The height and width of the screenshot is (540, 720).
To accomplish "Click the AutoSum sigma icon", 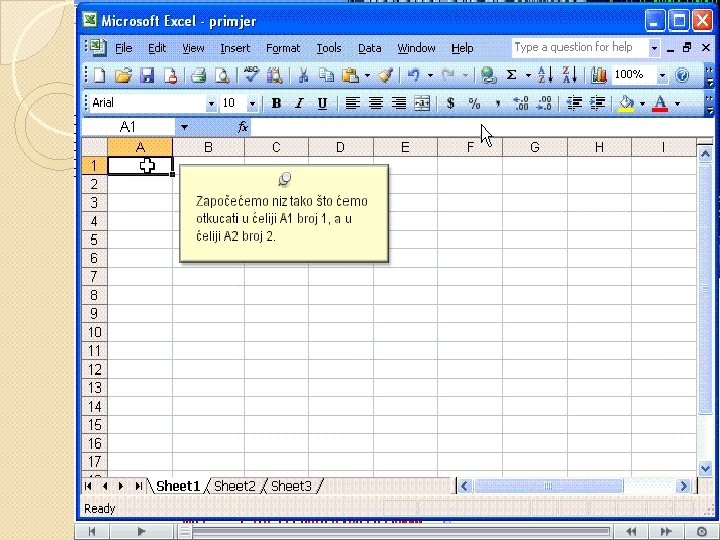I will 512,75.
